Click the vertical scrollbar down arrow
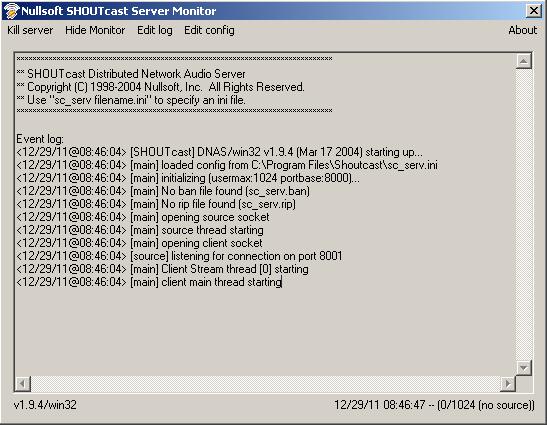Viewport: 547px width, 425px height. [x=523, y=368]
